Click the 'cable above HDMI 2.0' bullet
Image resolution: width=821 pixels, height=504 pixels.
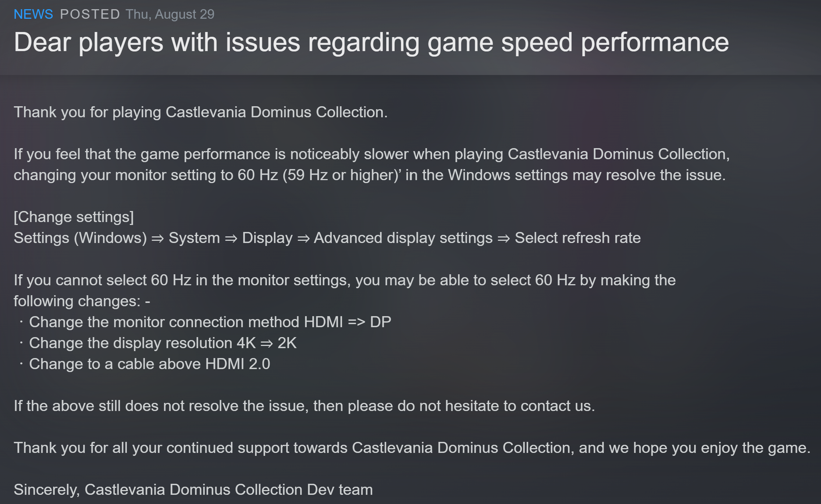(x=149, y=364)
